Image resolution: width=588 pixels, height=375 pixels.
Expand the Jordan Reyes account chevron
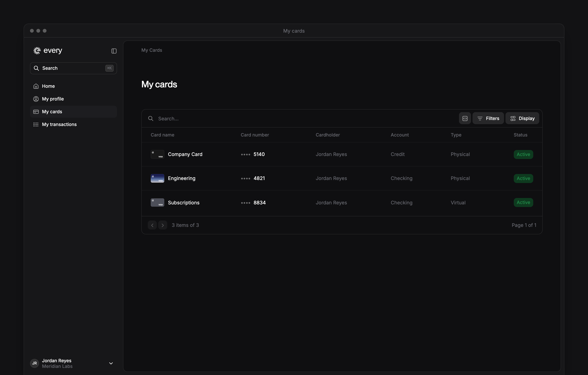(111, 363)
